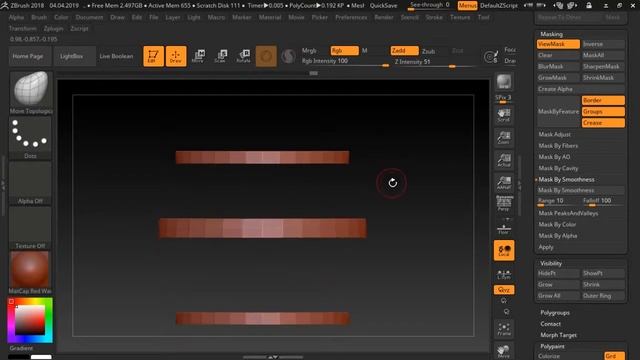Click the lock icon in title bar
The height and width of the screenshot is (360, 640).
tap(589, 5)
